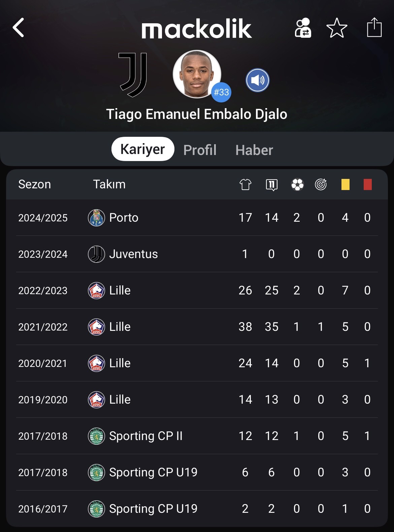This screenshot has height=532, width=394.
Task: Switch to the Haber tab
Action: pos(254,150)
